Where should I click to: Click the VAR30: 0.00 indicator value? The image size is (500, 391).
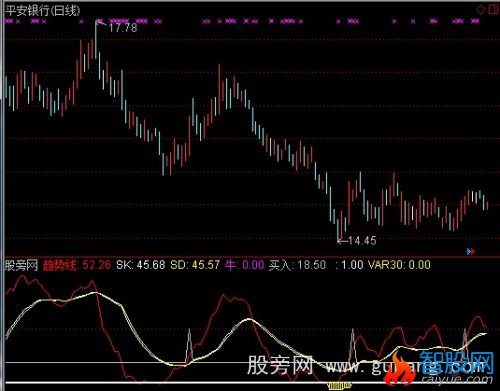tap(399, 265)
